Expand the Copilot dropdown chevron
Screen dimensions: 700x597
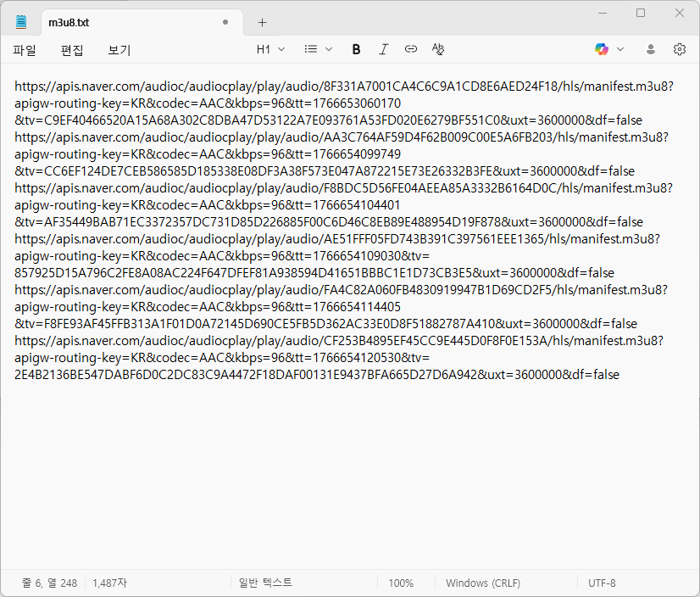coord(620,49)
